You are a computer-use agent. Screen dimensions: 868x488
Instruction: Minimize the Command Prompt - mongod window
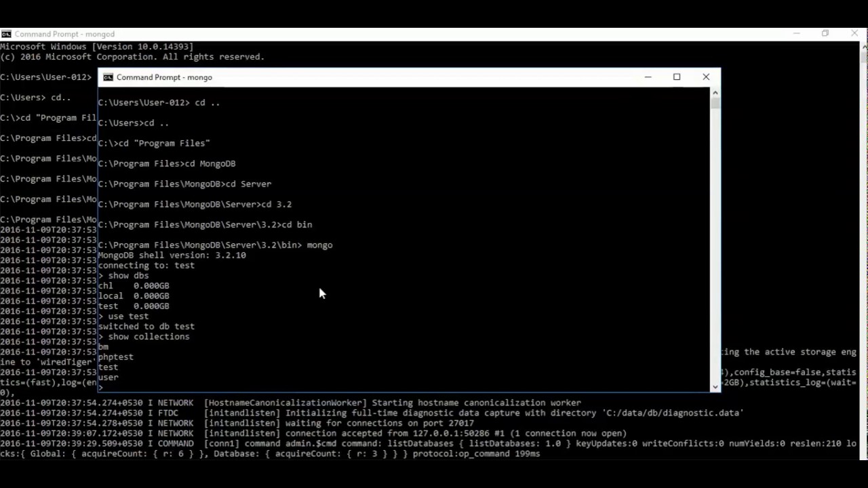pos(797,33)
